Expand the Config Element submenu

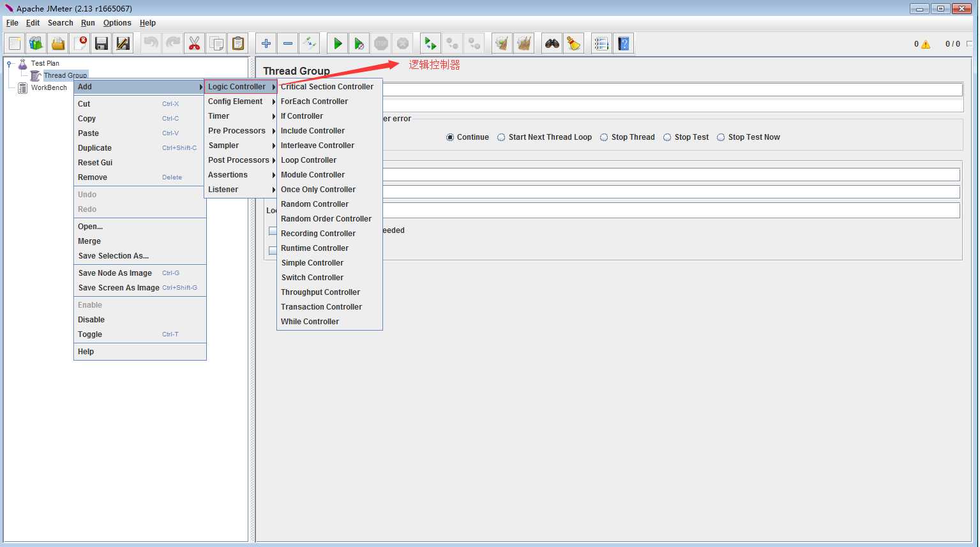(241, 101)
